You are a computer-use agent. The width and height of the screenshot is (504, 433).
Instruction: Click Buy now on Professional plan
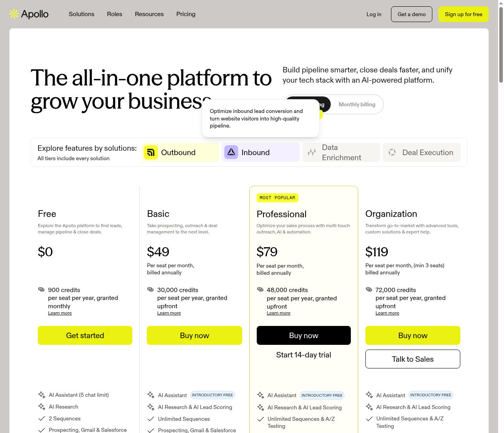click(x=304, y=335)
